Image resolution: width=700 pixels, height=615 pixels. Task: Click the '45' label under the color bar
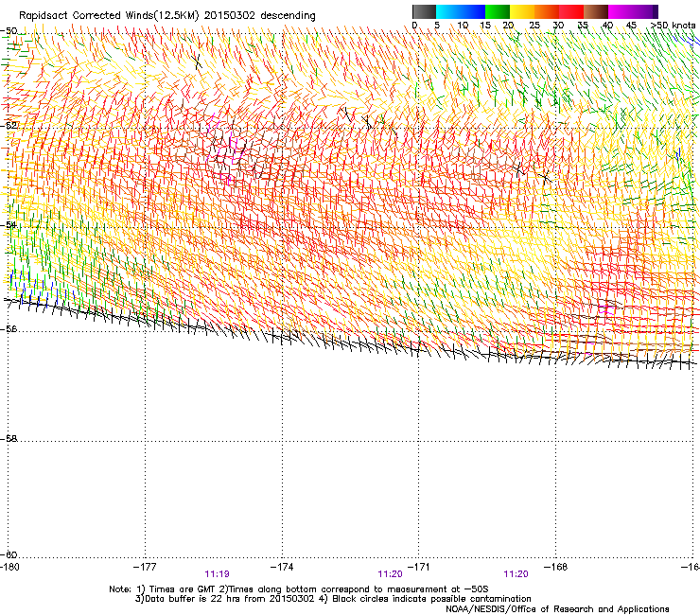coord(631,26)
